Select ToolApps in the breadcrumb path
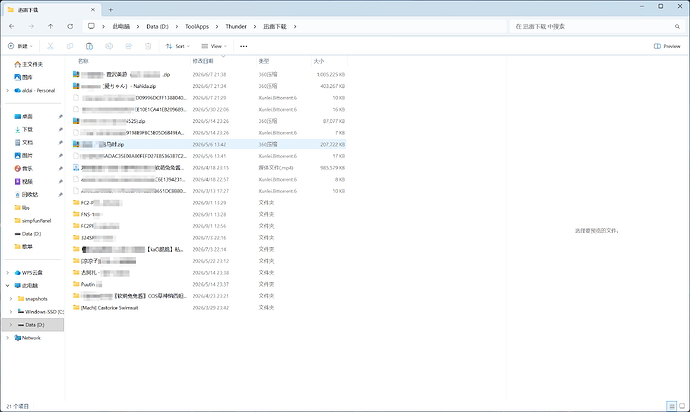The width and height of the screenshot is (690, 412). point(197,26)
